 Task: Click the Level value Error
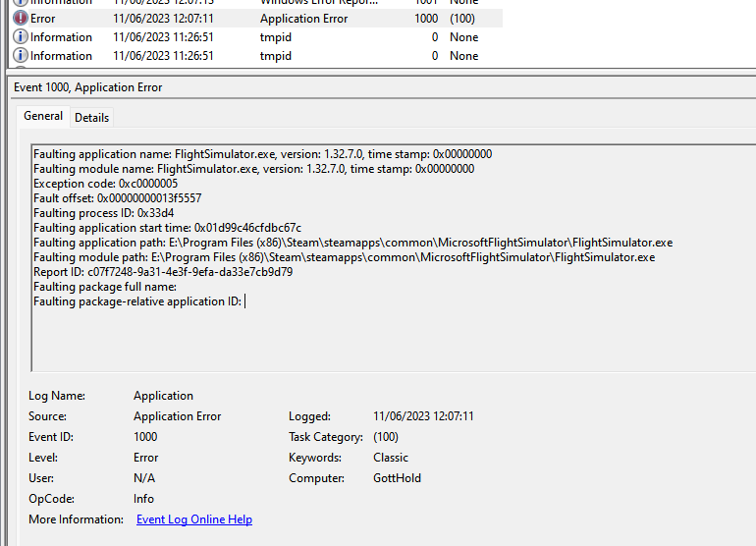pos(145,458)
